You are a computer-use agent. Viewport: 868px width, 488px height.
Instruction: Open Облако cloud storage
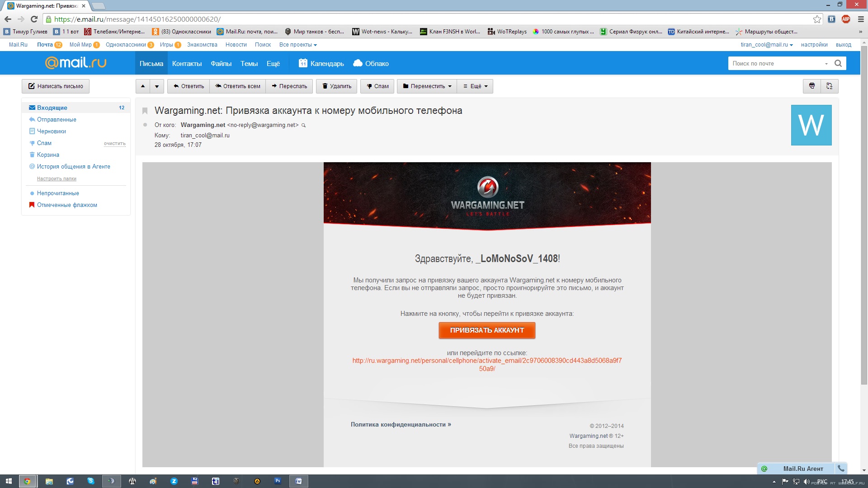point(371,63)
